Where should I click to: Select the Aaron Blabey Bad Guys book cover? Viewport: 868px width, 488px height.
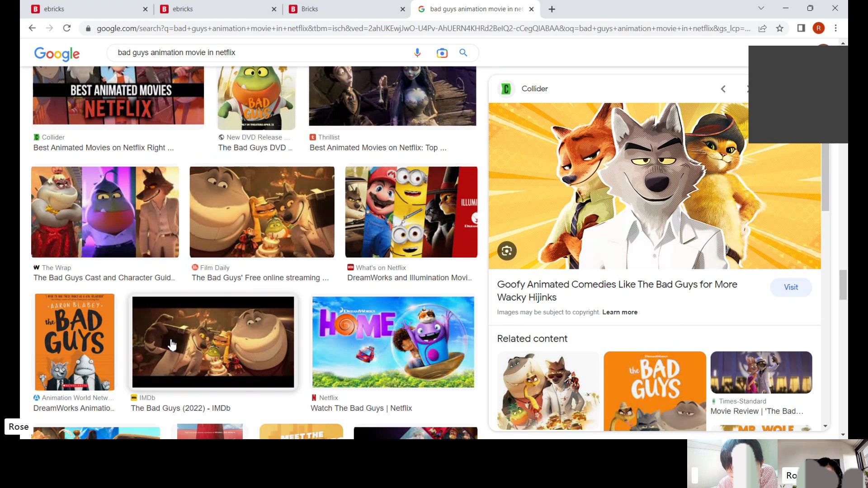coord(75,342)
